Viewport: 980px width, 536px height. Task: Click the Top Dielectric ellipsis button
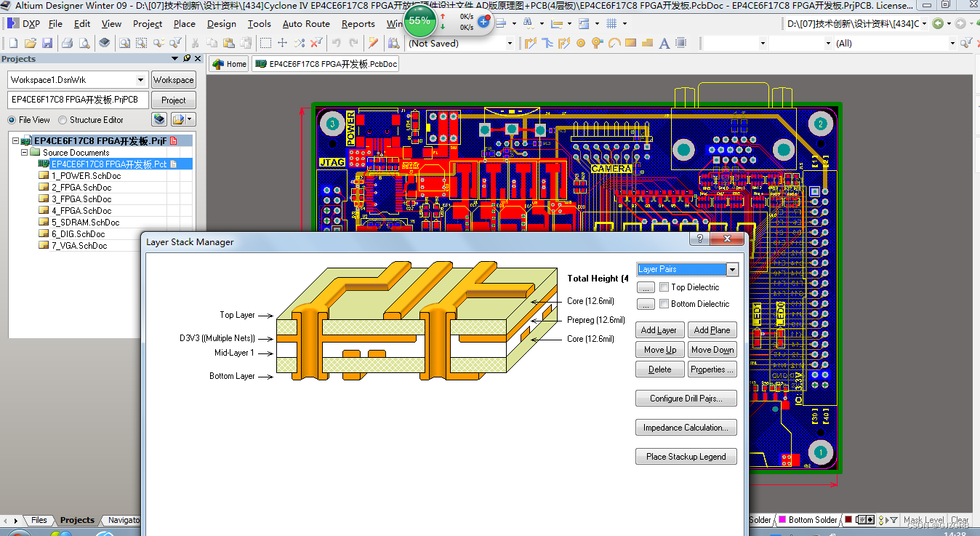[x=646, y=288]
